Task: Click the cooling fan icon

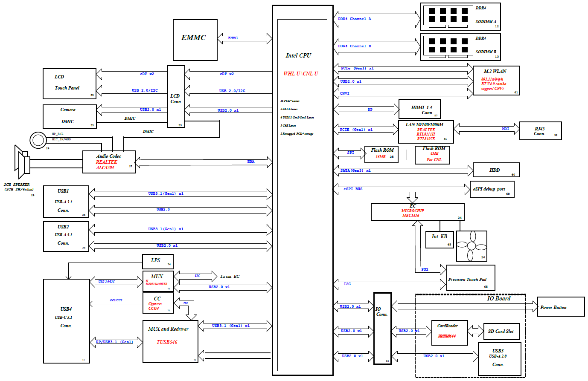Action: tap(472, 246)
